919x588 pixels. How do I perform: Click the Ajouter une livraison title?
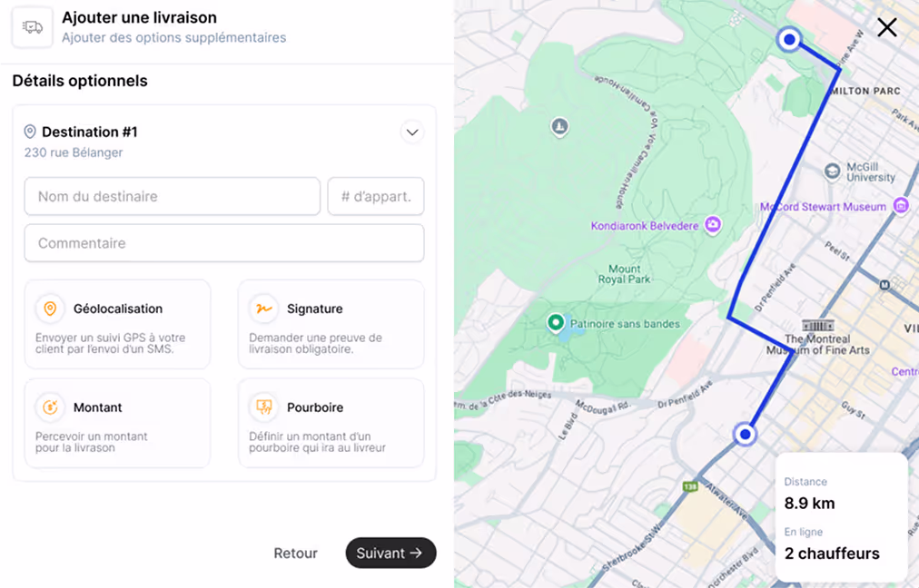click(140, 17)
